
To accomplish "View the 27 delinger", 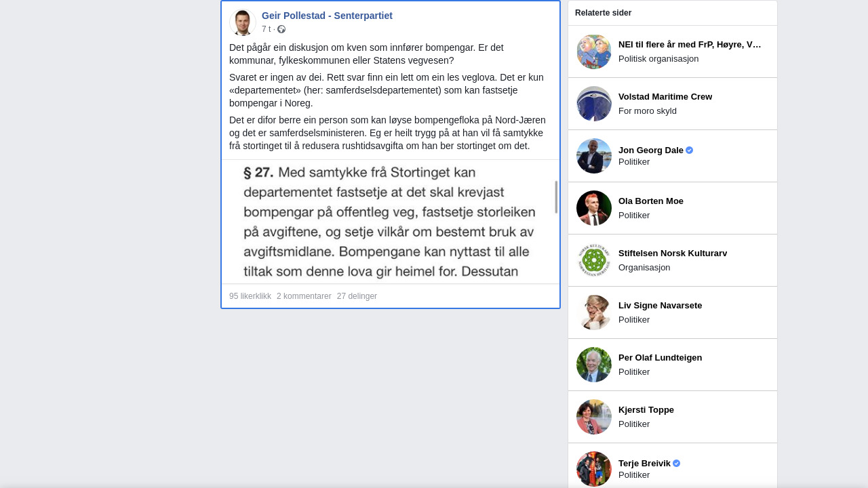I will point(357,296).
